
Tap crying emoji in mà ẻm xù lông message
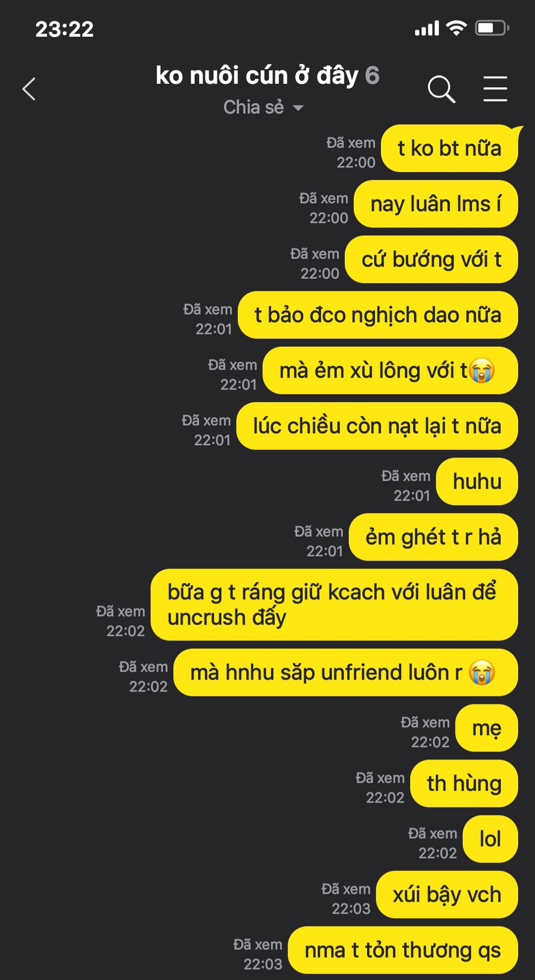click(x=482, y=371)
